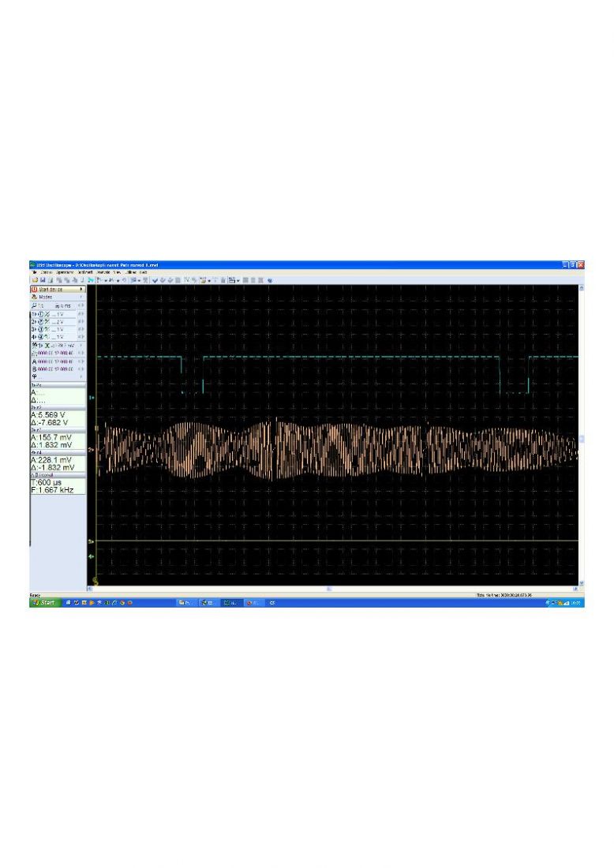
Task: Toggle channel 3 on/off circle
Action: tap(41, 329)
